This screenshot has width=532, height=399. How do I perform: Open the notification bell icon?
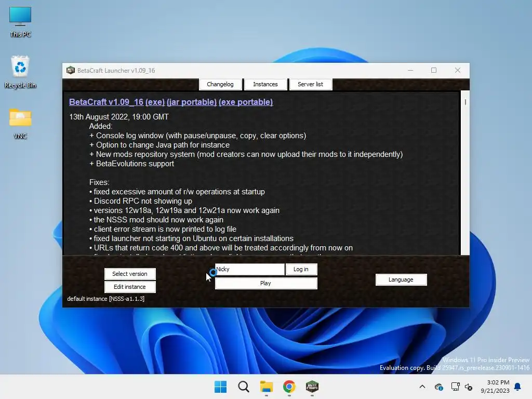click(518, 387)
